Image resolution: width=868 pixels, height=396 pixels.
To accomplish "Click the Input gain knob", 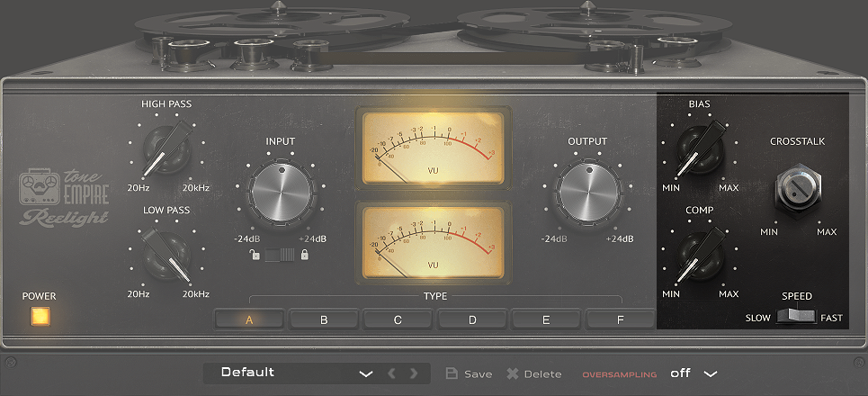I will (x=281, y=192).
